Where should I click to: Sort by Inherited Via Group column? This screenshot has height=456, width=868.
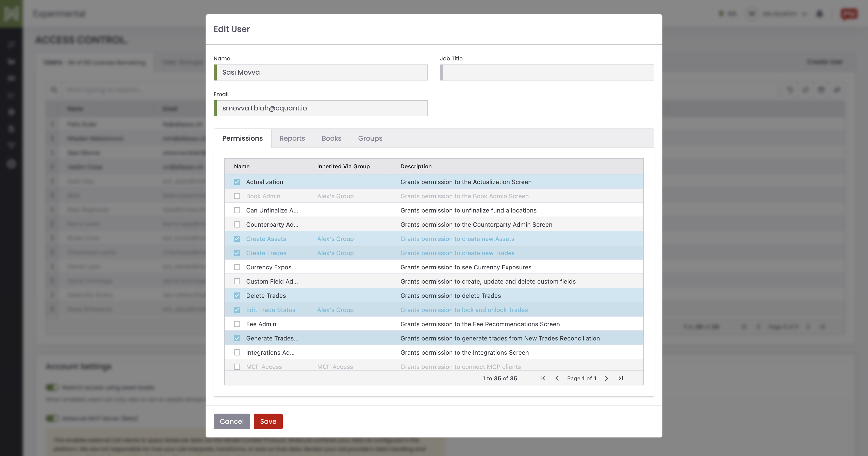pyautogui.click(x=343, y=166)
